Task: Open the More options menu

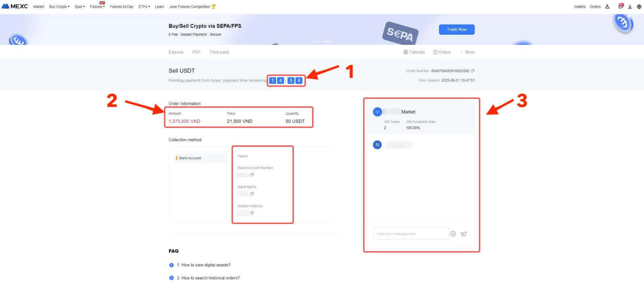Action: pos(468,52)
